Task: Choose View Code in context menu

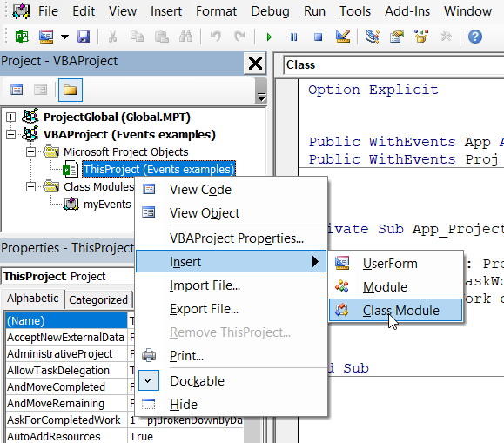Action: 232,190
